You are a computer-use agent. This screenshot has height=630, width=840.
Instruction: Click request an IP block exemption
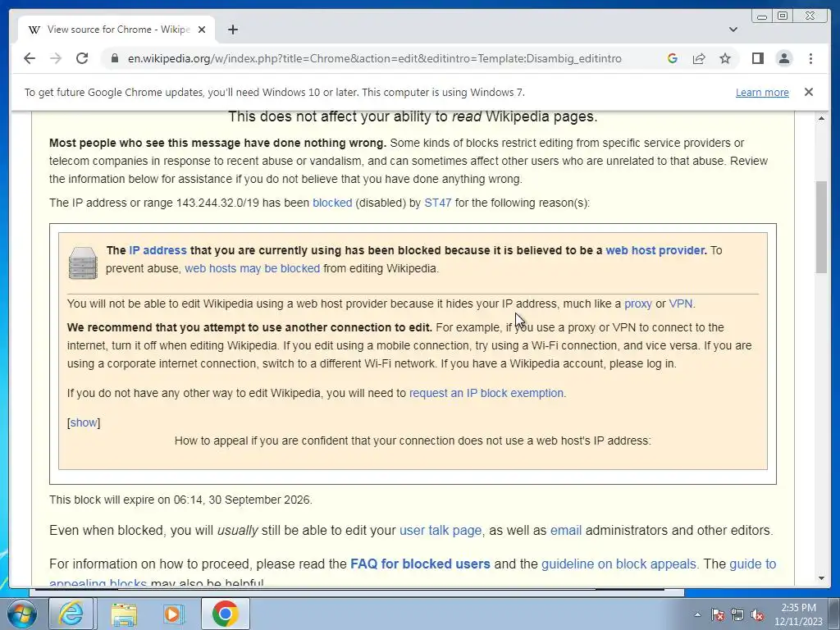tap(486, 393)
